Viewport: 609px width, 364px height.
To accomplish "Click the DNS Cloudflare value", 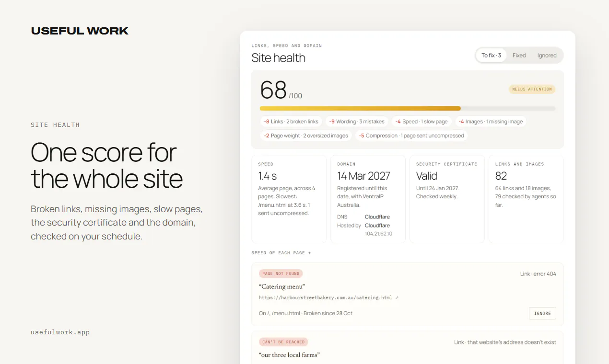I will click(x=377, y=217).
